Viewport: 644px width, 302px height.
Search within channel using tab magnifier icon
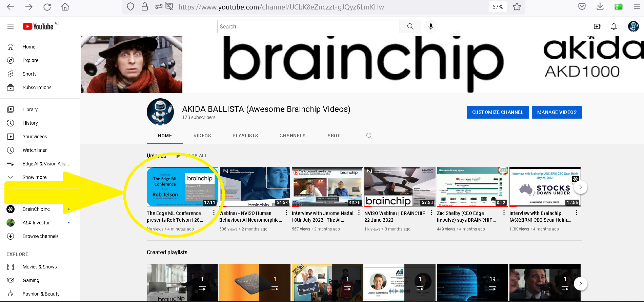pos(369,136)
